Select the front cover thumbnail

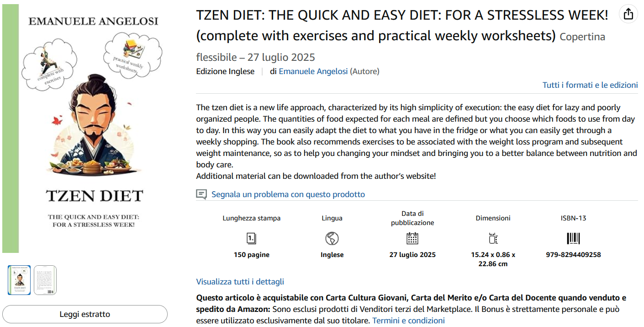(19, 280)
